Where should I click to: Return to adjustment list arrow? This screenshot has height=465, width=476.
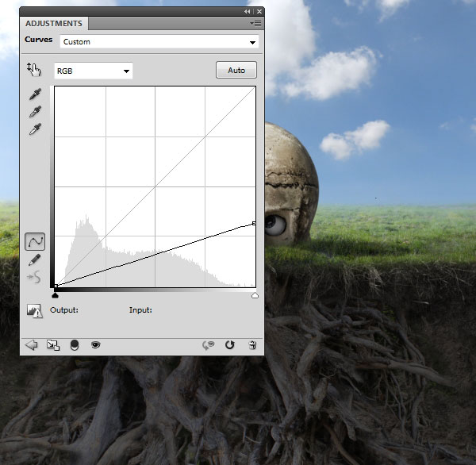(31, 345)
